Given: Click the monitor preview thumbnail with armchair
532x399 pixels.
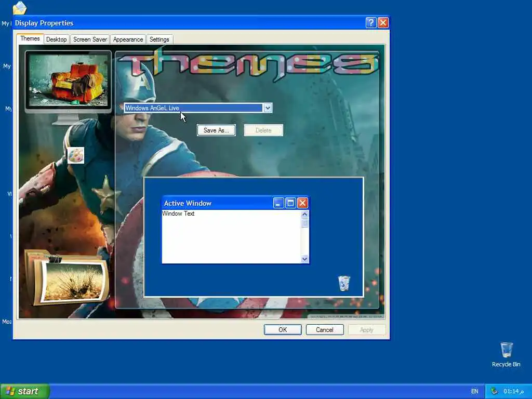Looking at the screenshot, I should click(68, 81).
